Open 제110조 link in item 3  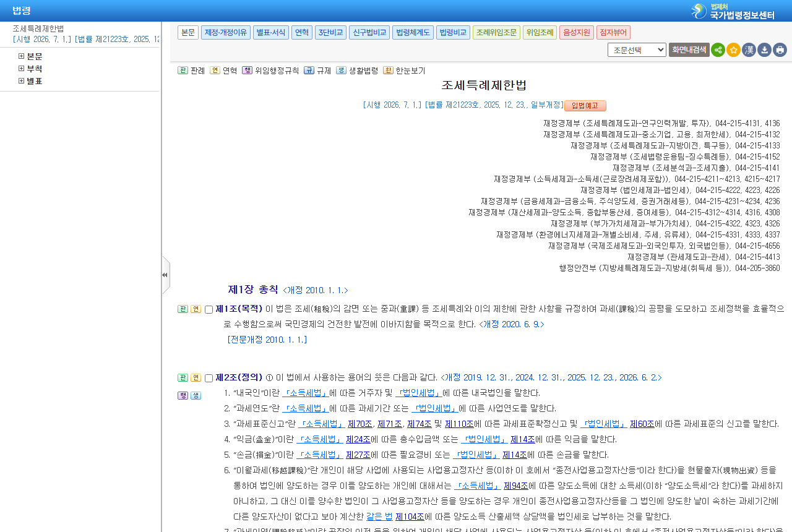[458, 424]
